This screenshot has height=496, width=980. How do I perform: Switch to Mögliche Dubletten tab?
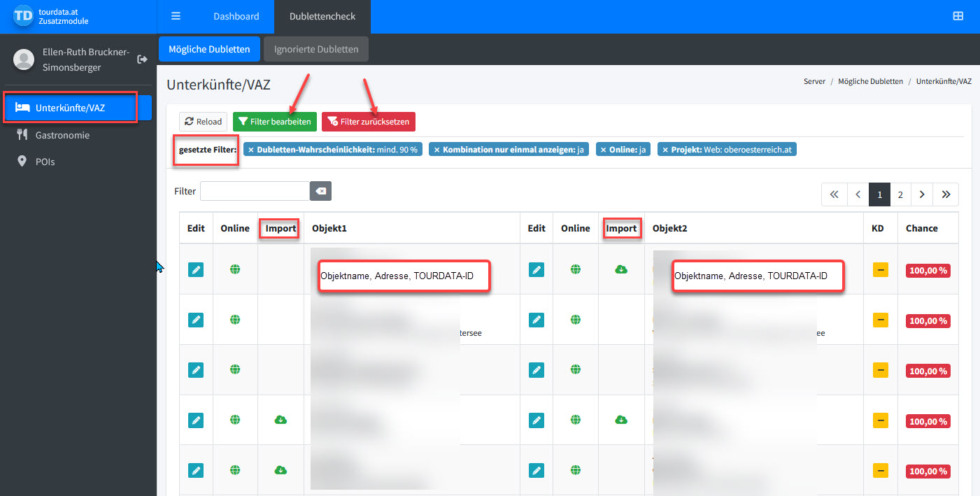209,49
